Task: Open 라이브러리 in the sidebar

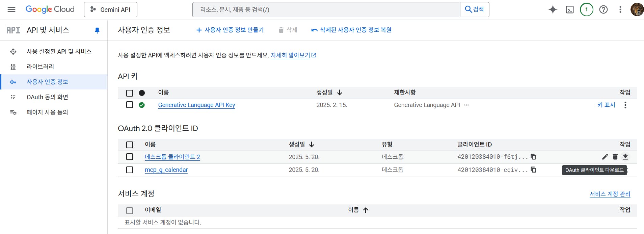Action: [x=40, y=67]
